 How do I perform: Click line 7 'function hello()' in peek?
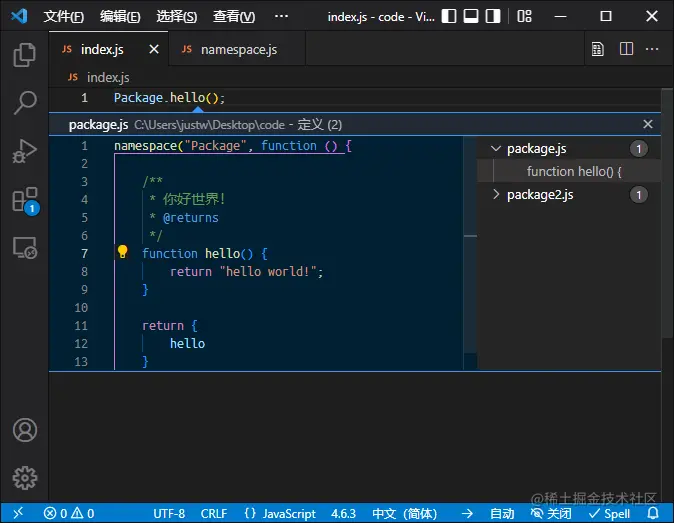(x=205, y=253)
